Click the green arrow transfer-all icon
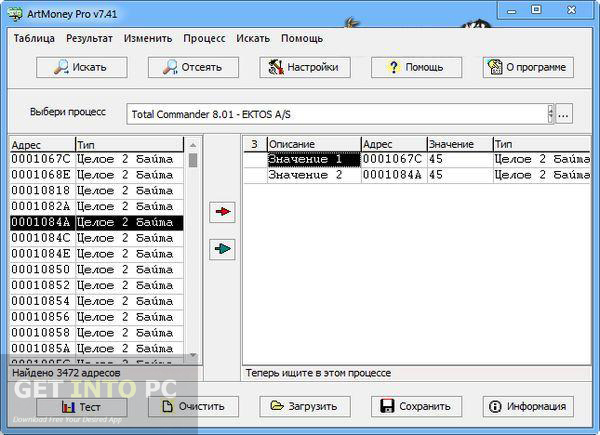This screenshot has height=435, width=600. tap(222, 249)
